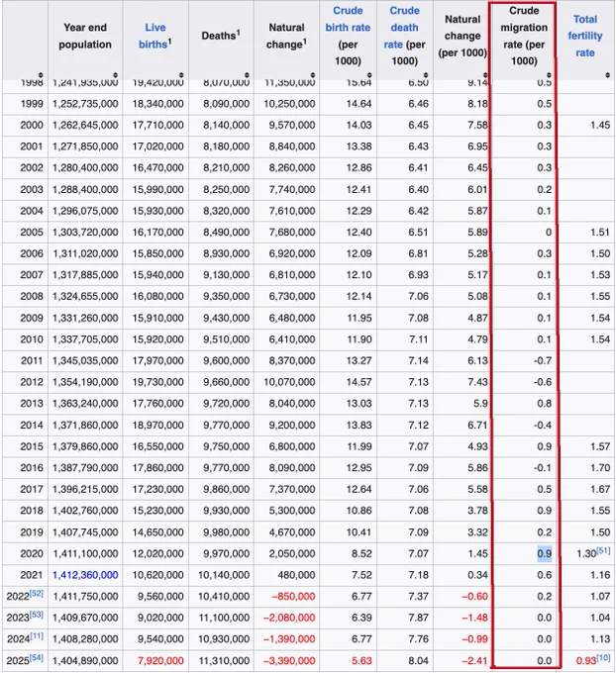Viewport: 616px width, 673px height.
Task: Sort by Total fertility rate column arrows
Action: [x=607, y=75]
